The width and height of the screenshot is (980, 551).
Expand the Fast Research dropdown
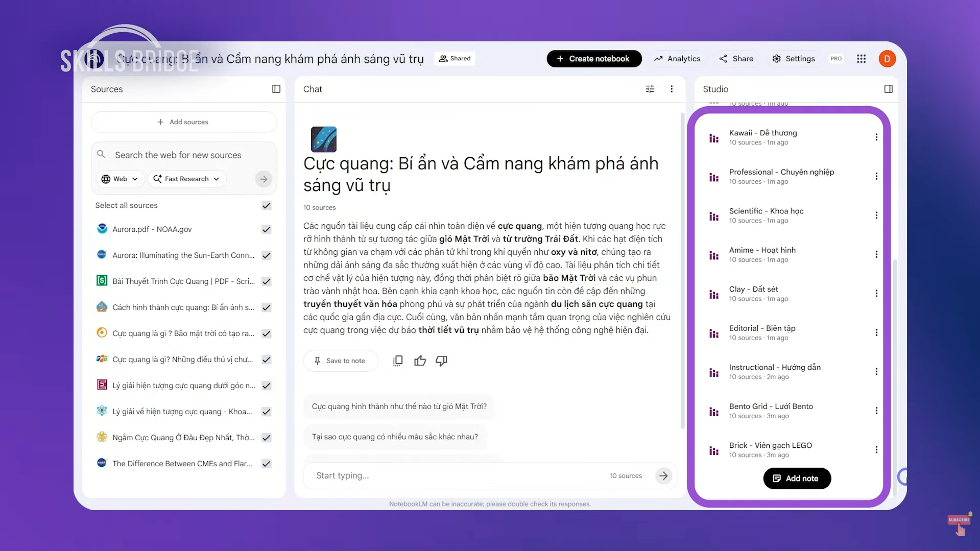coord(186,179)
